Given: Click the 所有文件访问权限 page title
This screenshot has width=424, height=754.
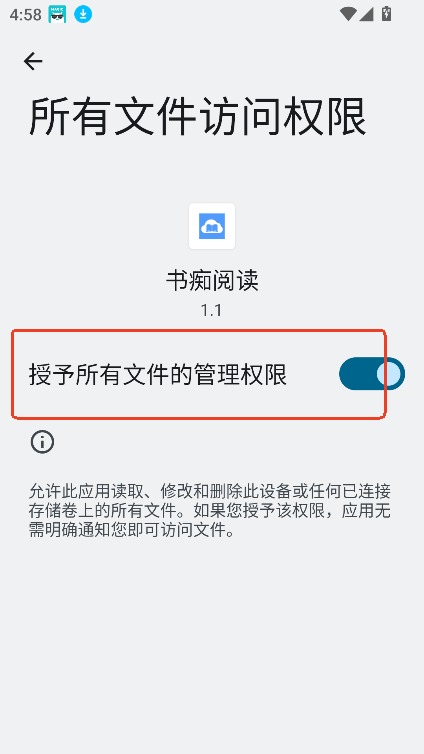Looking at the screenshot, I should point(198,117).
